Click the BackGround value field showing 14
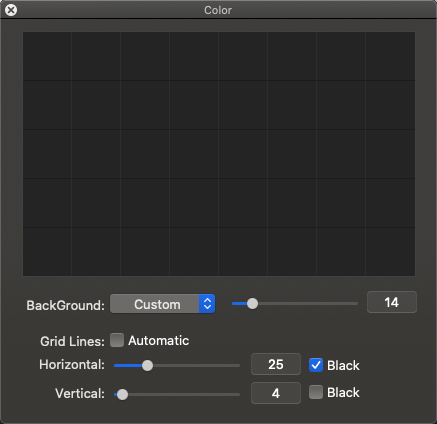 [x=392, y=302]
